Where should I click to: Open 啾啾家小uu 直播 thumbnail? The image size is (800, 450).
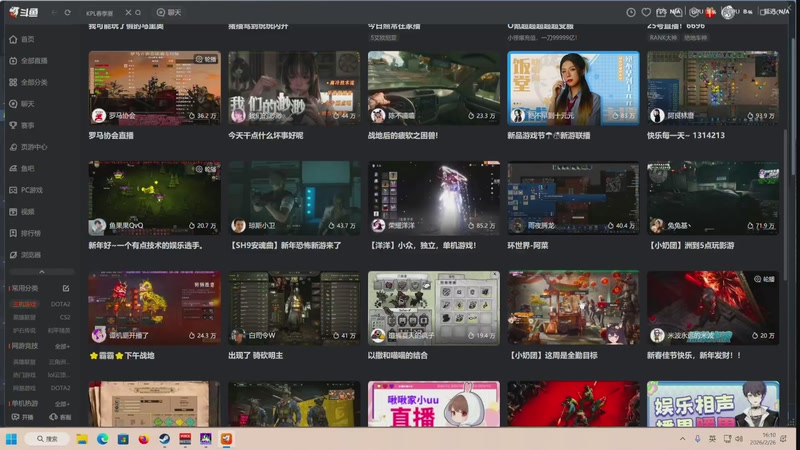[x=434, y=404]
